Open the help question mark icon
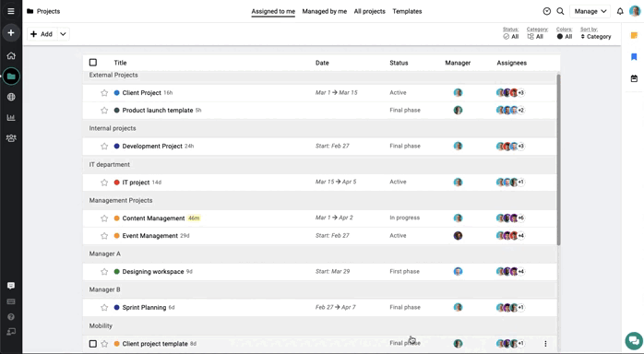Viewport: 644px width, 354px height. pyautogui.click(x=11, y=317)
